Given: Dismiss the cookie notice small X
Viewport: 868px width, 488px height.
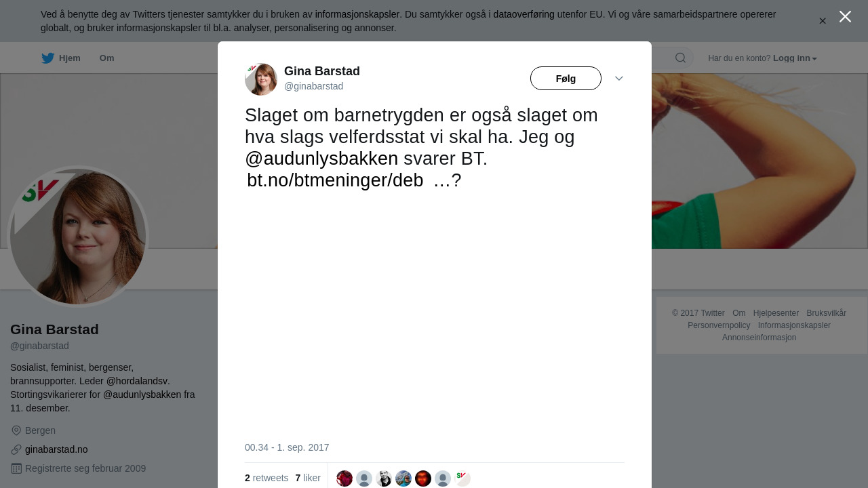Looking at the screenshot, I should (823, 21).
